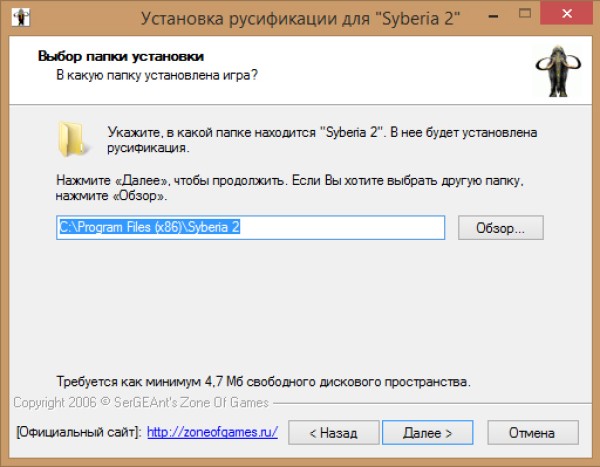Close the installer window

[567, 13]
